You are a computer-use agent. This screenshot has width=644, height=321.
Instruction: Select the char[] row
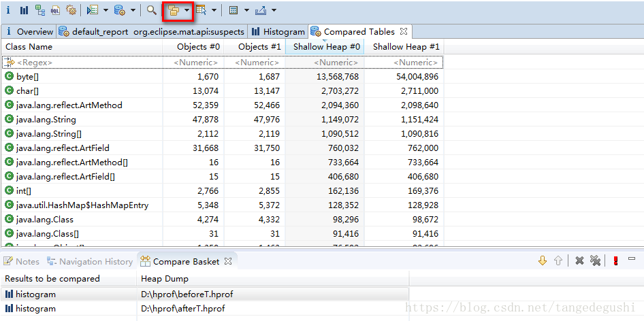tap(223, 90)
